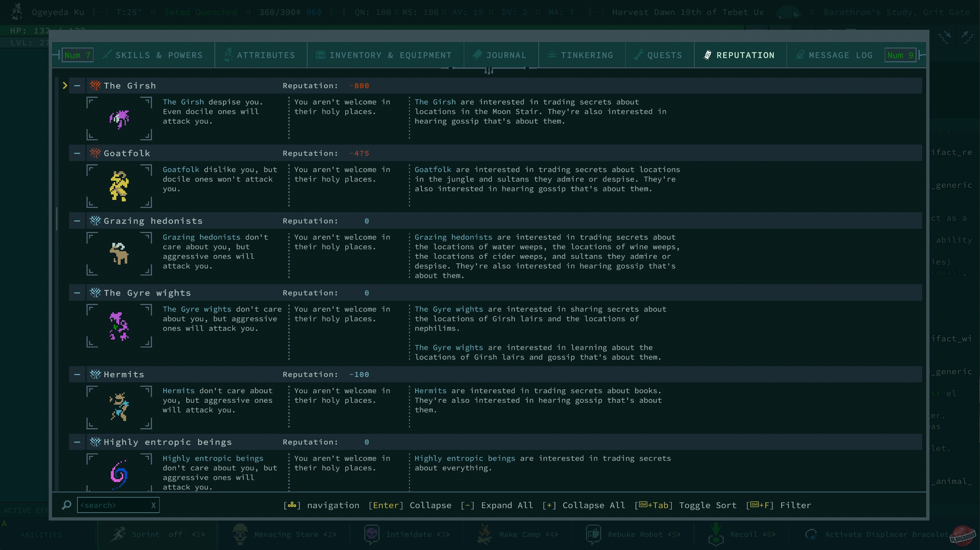The width and height of the screenshot is (980, 550).
Task: Clear the search box with the X
Action: pyautogui.click(x=153, y=505)
